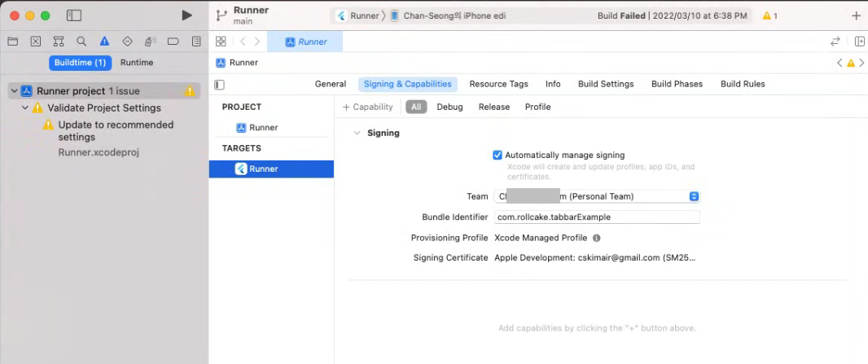Open the Source Control navigator
The image size is (868, 364).
pyautogui.click(x=36, y=41)
